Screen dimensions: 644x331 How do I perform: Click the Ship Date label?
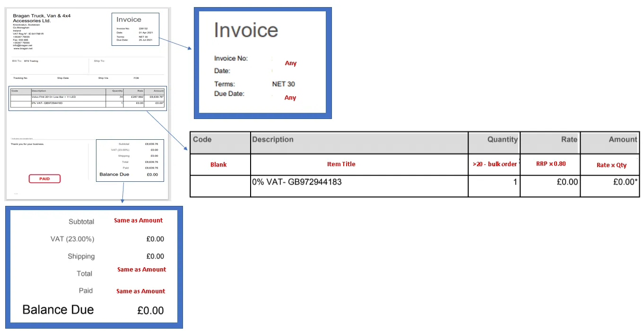[x=63, y=78]
